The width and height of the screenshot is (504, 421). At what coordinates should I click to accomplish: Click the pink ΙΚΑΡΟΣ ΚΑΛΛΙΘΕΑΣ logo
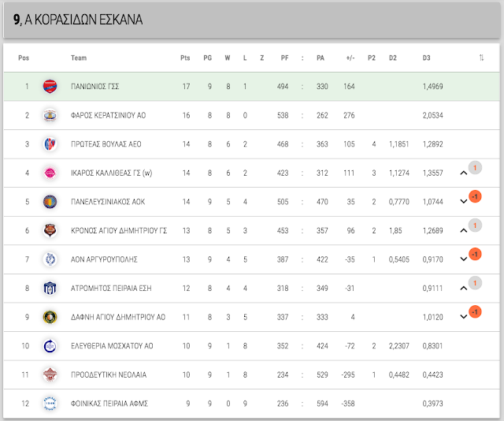click(50, 173)
